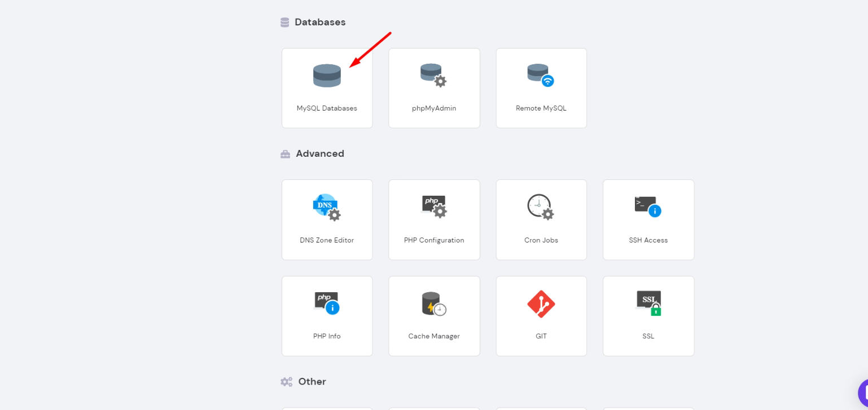View the PHP Info page
Viewport: 868px width, 410px height.
327,316
